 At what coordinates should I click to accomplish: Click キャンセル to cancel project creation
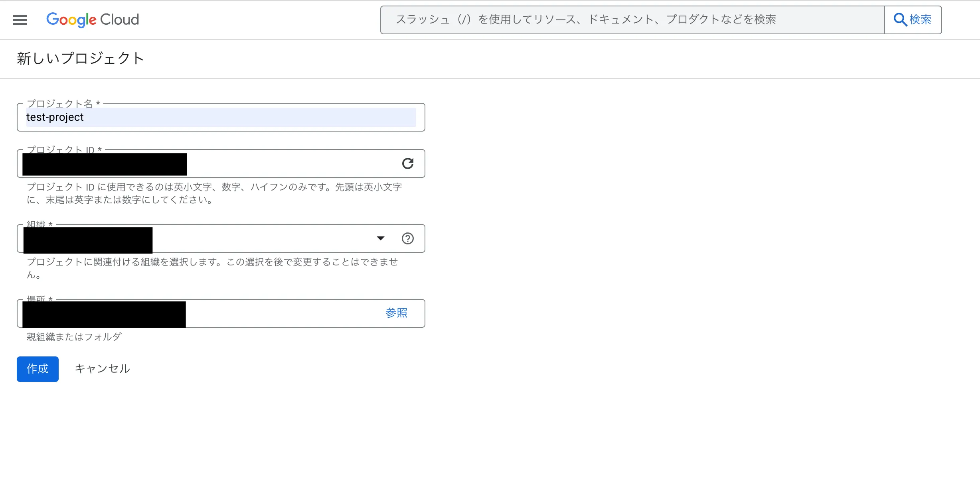(102, 368)
